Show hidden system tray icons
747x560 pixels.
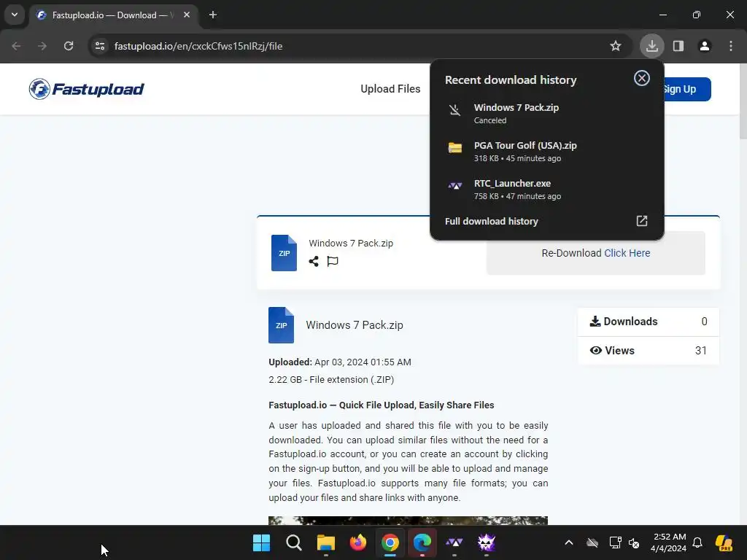tap(569, 542)
